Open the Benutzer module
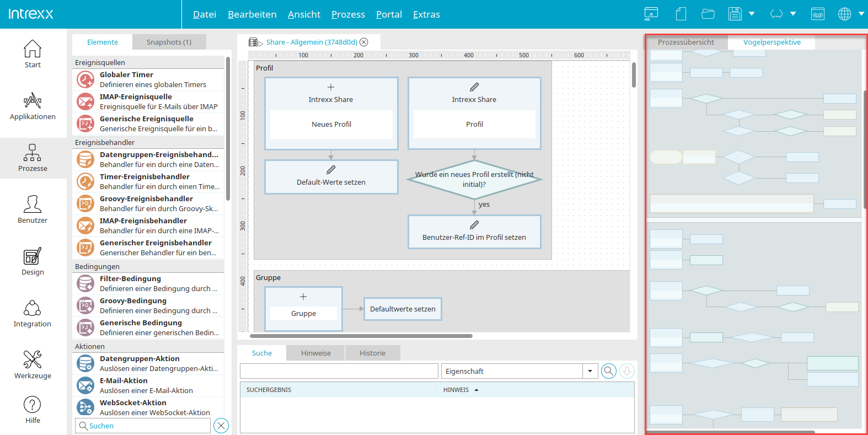The width and height of the screenshot is (868, 435). (x=33, y=210)
